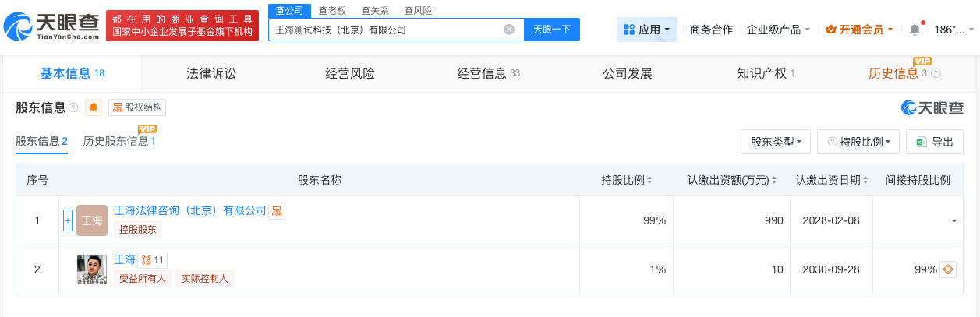Expand row 1 with the plus icon

[x=68, y=220]
